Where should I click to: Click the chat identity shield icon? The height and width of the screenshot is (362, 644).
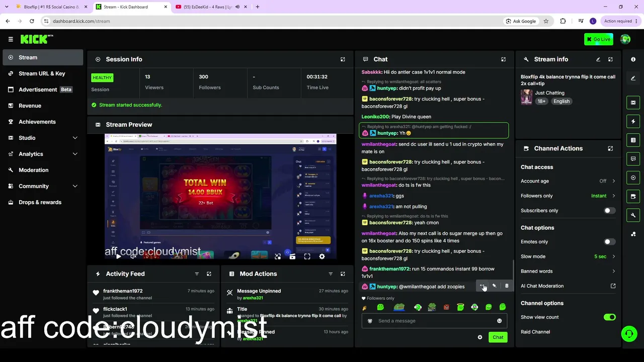(370, 321)
